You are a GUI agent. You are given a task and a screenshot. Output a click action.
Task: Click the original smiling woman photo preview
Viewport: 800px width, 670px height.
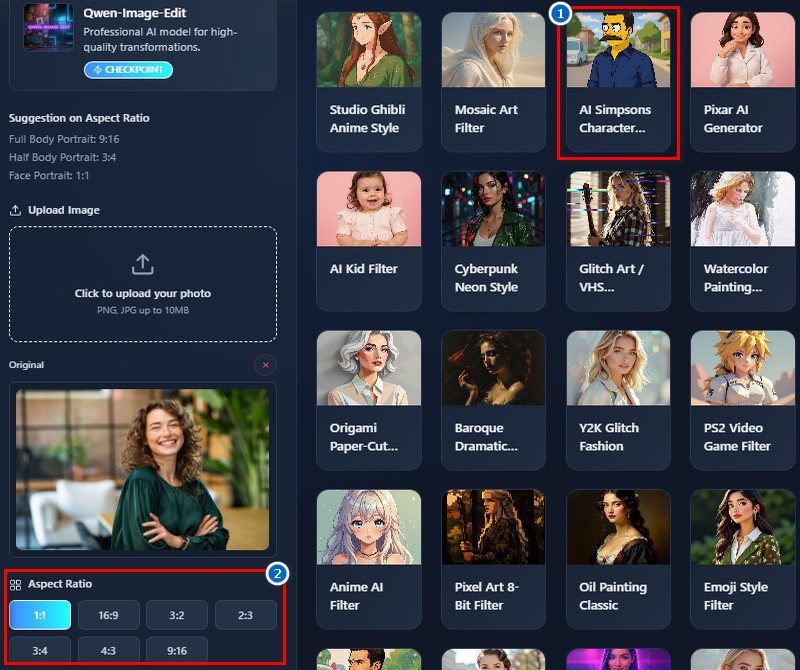(x=143, y=469)
